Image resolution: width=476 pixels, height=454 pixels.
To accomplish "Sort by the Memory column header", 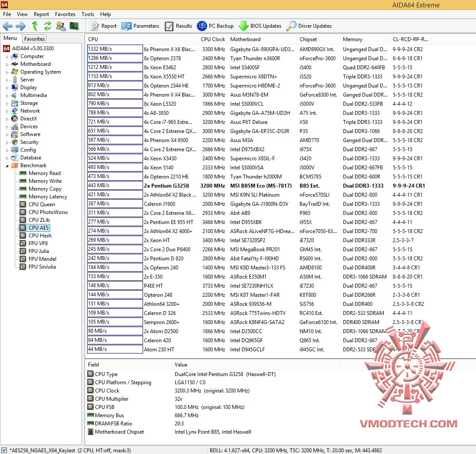I will click(x=365, y=39).
